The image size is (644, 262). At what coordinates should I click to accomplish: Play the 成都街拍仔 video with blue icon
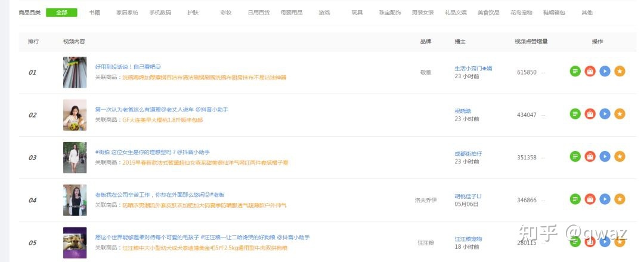605,157
